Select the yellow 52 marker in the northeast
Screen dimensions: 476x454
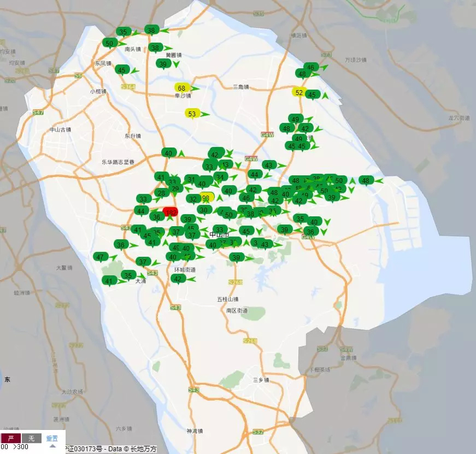298,92
